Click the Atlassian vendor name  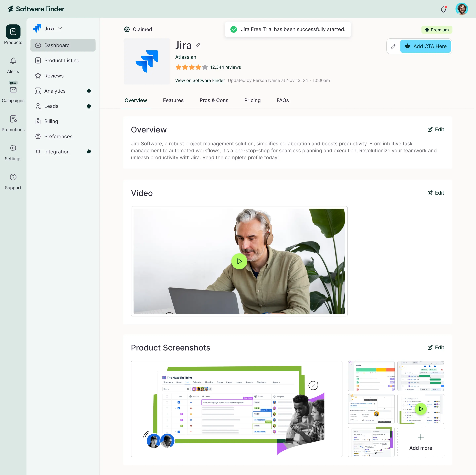coord(185,57)
